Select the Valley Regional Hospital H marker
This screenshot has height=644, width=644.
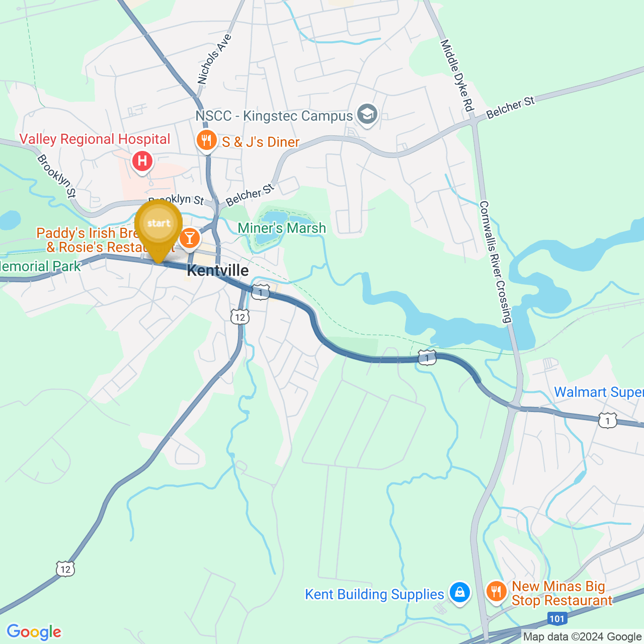pos(142,162)
